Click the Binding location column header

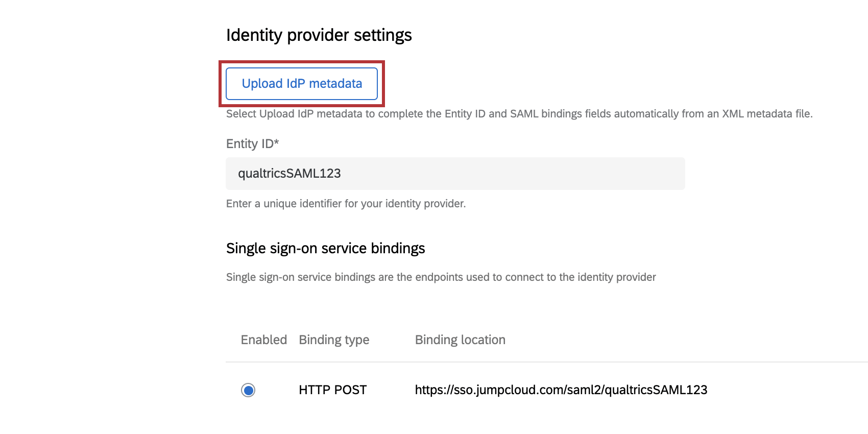point(460,340)
